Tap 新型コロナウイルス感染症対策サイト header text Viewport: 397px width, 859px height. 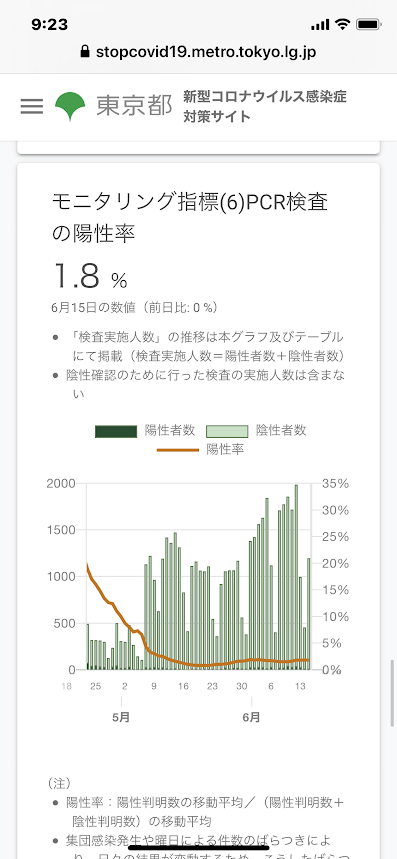click(x=265, y=107)
